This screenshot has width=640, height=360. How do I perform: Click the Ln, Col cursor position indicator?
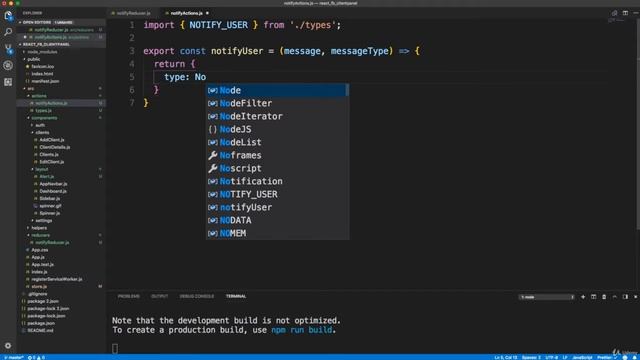505,358
